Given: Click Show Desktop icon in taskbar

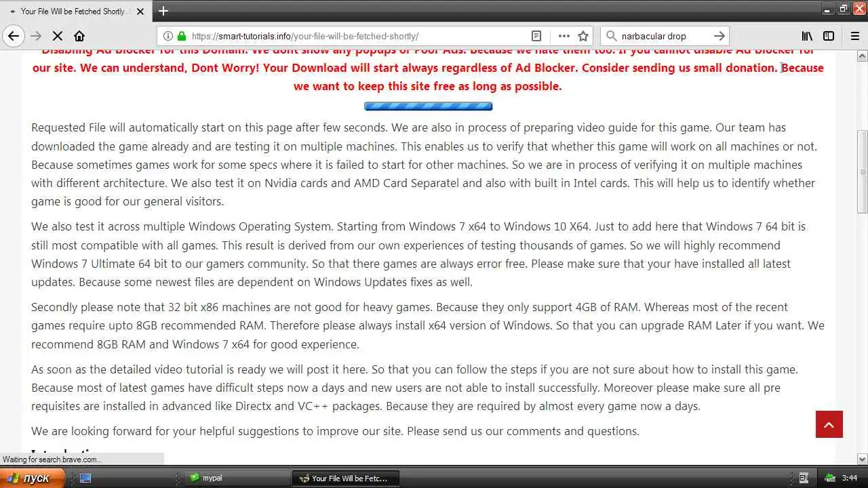Looking at the screenshot, I should point(85,478).
